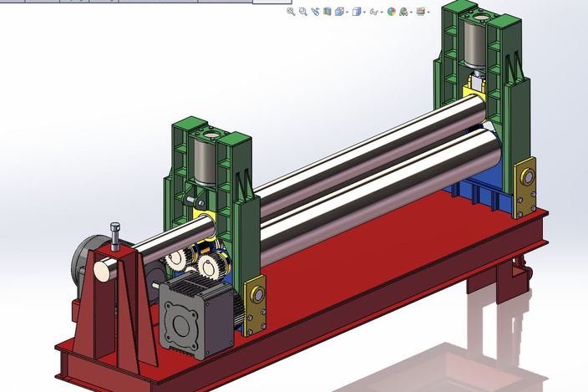This screenshot has height=392, width=588.
Task: Click the Apply Scene icon
Action: 403,12
